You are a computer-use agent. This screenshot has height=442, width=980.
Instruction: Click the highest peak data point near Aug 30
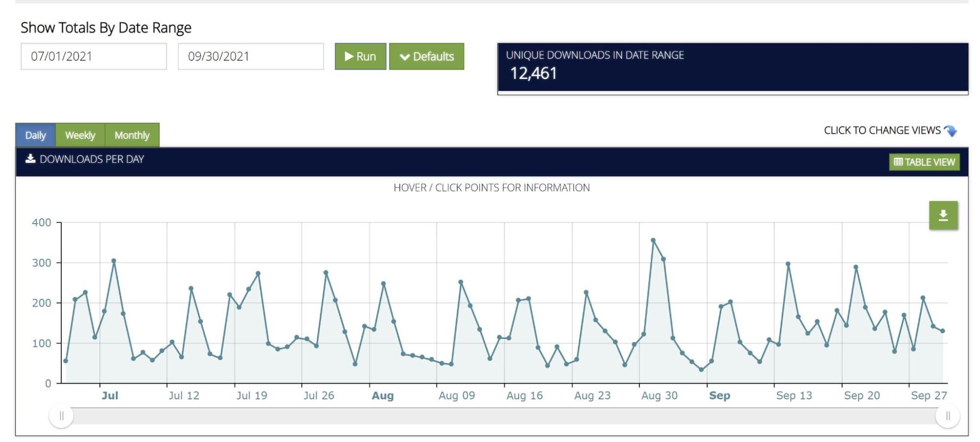653,240
